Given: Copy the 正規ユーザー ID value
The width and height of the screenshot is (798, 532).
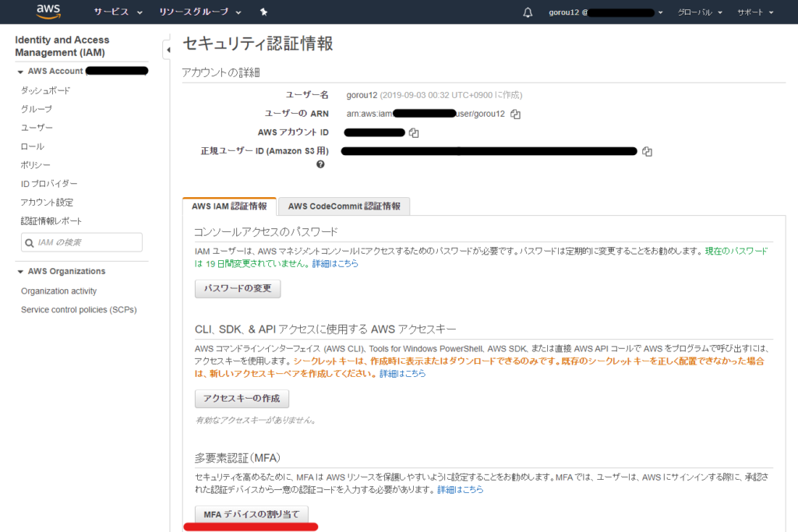Looking at the screenshot, I should [x=647, y=151].
